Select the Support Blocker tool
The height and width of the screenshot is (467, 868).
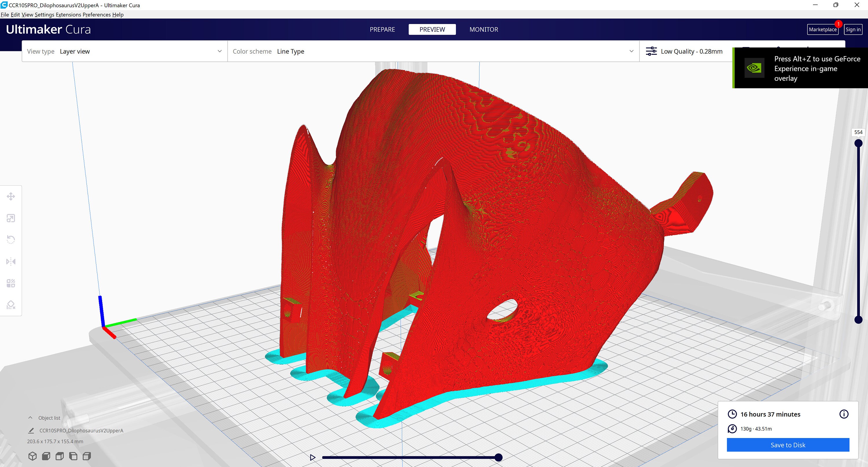point(11,305)
